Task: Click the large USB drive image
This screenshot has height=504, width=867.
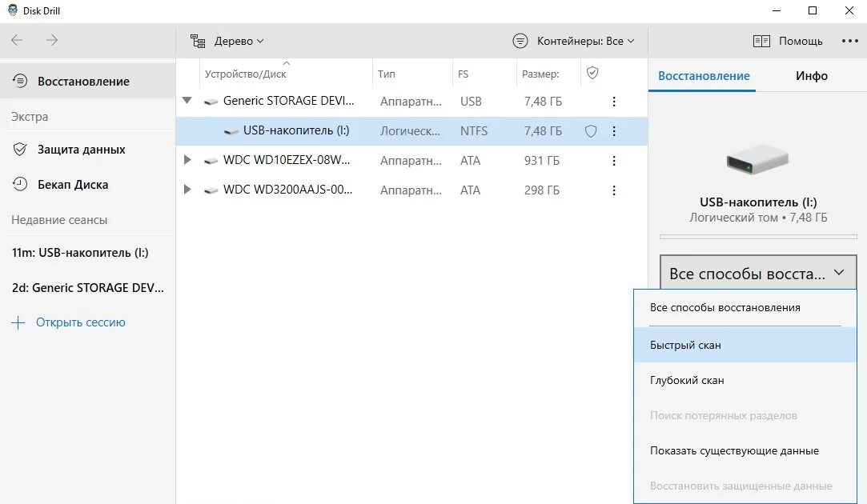Action: pyautogui.click(x=757, y=160)
